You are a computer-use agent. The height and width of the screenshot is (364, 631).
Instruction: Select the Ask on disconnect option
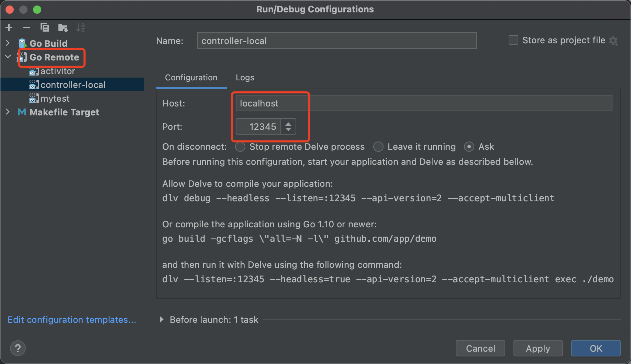(469, 147)
